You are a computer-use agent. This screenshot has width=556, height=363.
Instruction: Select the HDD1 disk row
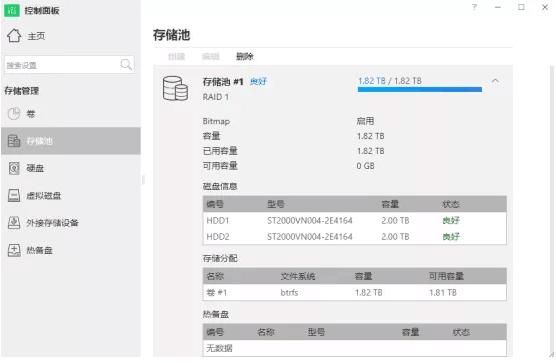click(355, 220)
